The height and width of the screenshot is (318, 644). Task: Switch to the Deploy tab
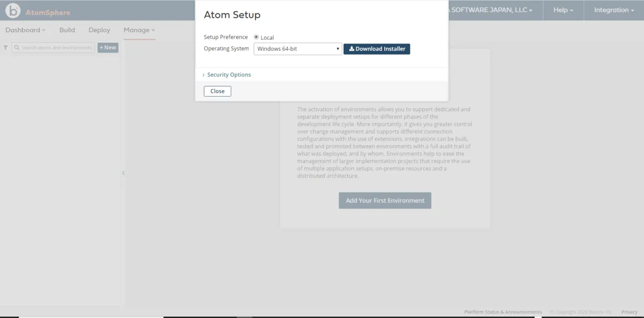(99, 30)
